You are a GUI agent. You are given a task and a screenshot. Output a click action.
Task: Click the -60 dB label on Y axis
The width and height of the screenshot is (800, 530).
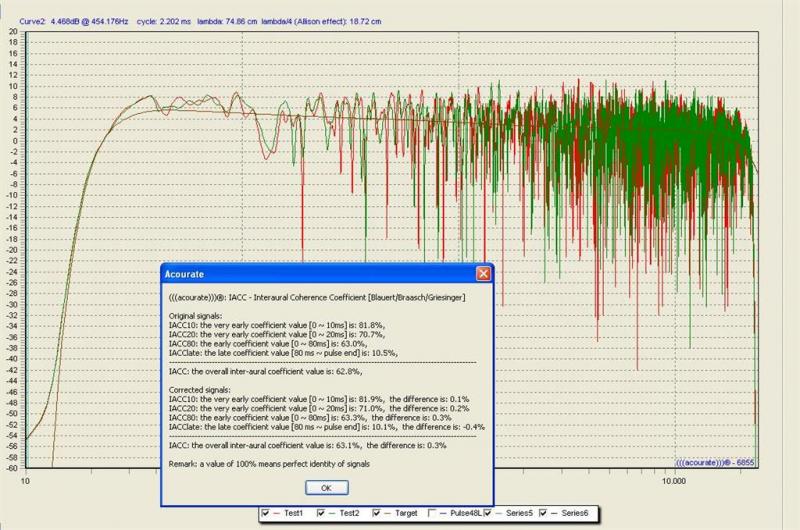[x=13, y=468]
